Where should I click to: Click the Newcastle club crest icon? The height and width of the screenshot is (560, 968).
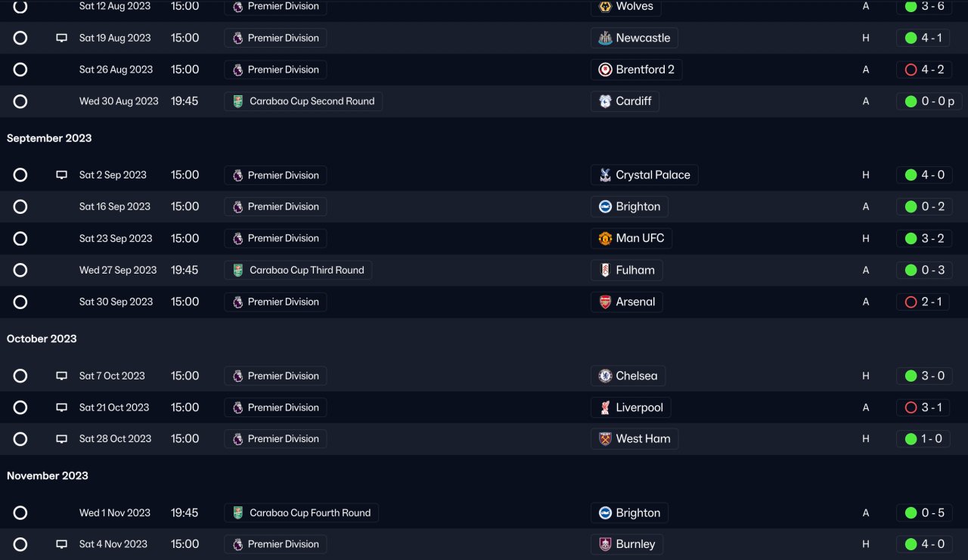605,38
